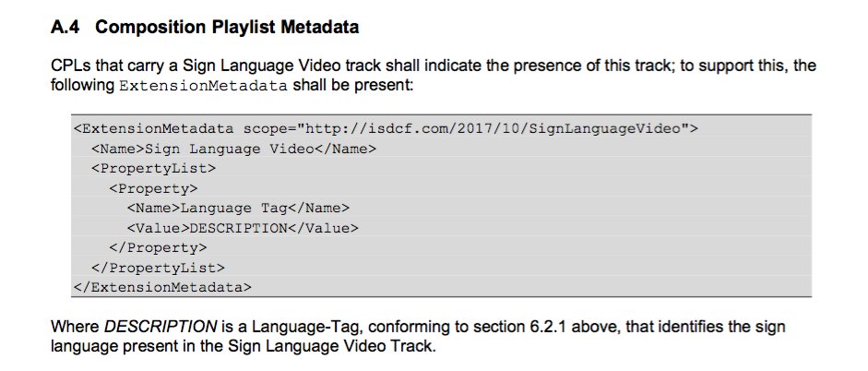Click the closing ExtensionMetadata tag
The image size is (868, 371).
click(162, 288)
